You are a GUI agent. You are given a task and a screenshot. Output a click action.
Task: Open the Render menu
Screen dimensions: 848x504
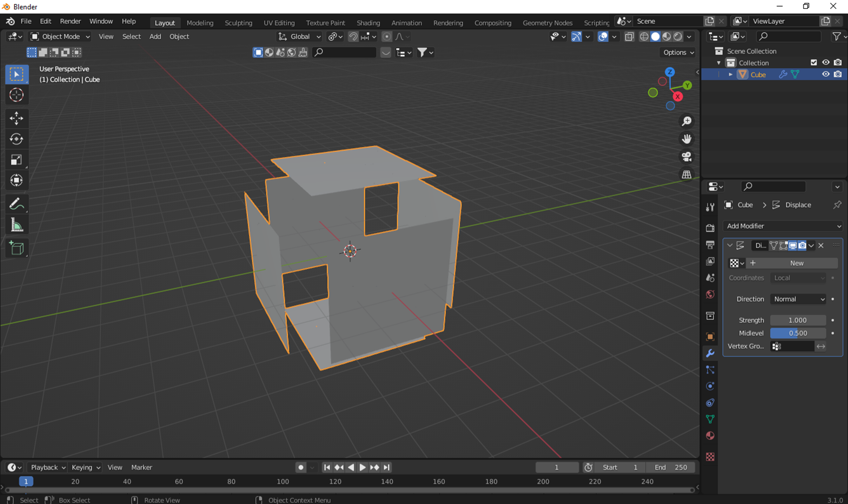tap(70, 21)
